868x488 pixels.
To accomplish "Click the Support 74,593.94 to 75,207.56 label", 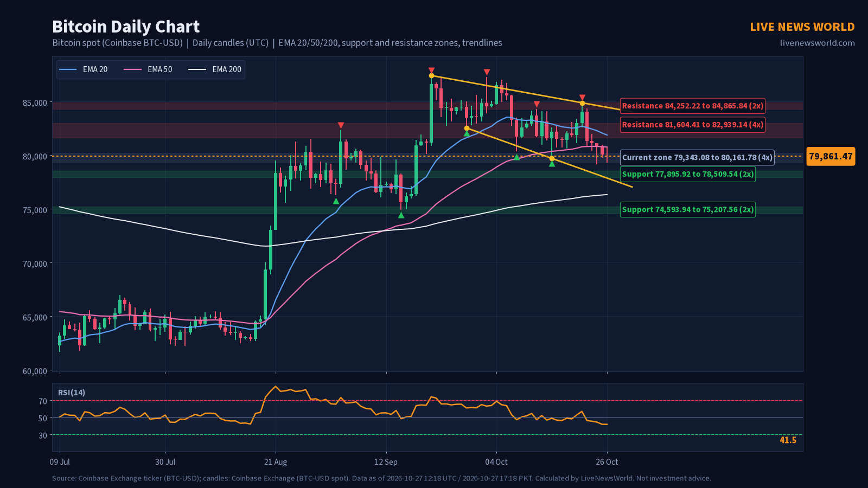I will pos(688,209).
